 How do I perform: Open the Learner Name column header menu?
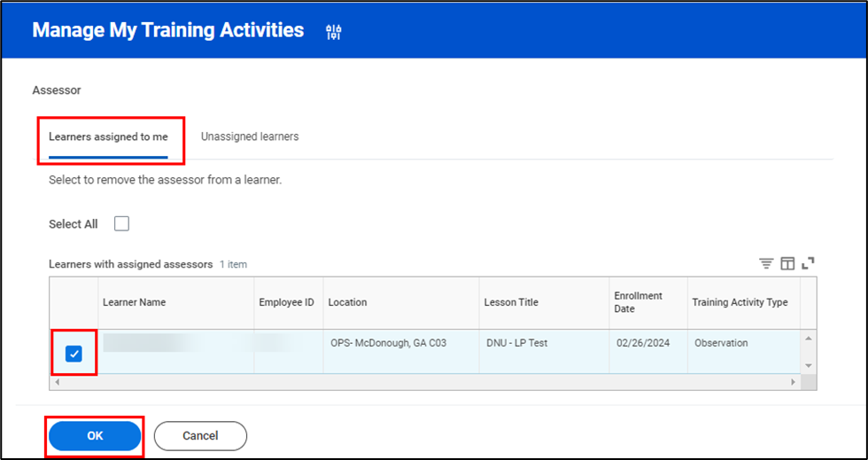pos(135,302)
